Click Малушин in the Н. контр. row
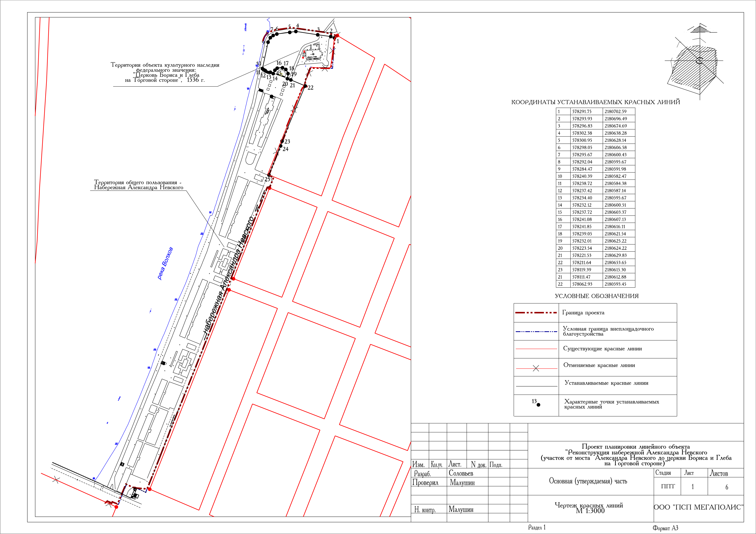This screenshot has height=534, width=756. pos(461,510)
